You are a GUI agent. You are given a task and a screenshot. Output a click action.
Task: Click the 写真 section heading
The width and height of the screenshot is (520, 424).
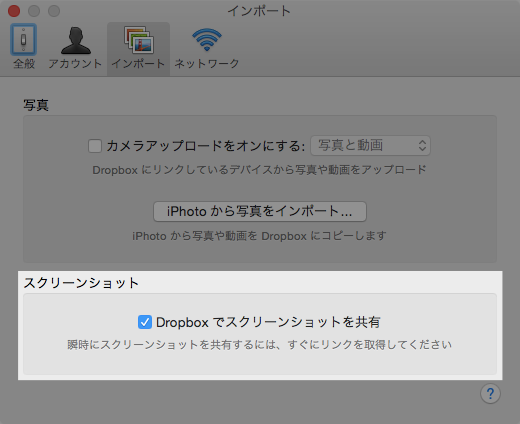(36, 105)
